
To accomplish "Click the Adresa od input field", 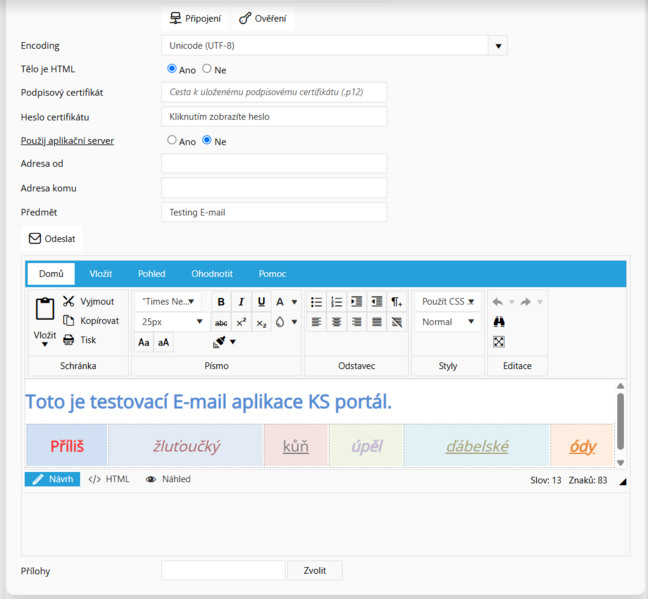I will click(274, 163).
